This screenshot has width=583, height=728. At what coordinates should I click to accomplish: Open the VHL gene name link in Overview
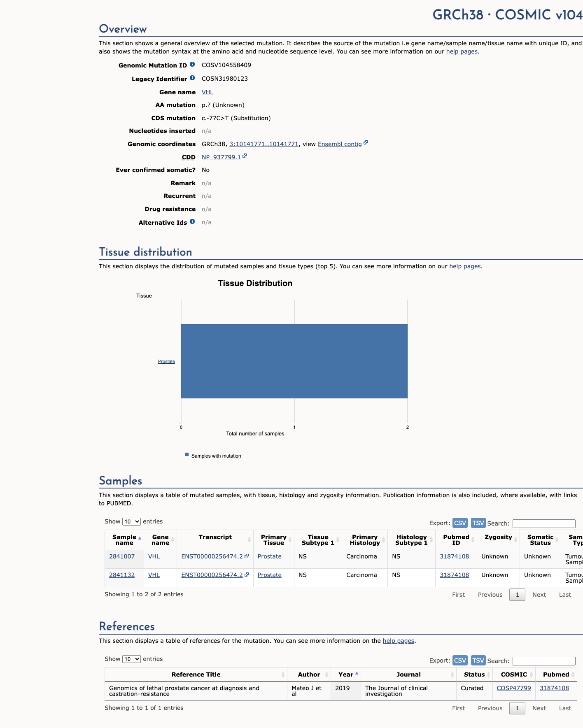(x=208, y=92)
